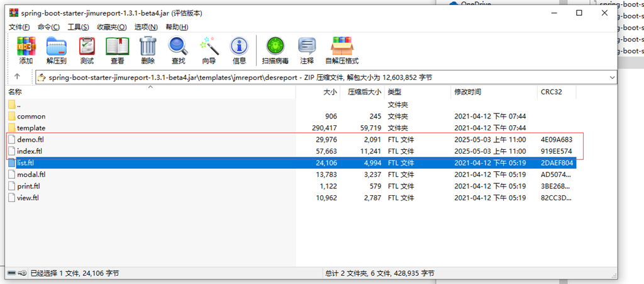
Task: Select the demo.ftl file name
Action: click(30, 139)
